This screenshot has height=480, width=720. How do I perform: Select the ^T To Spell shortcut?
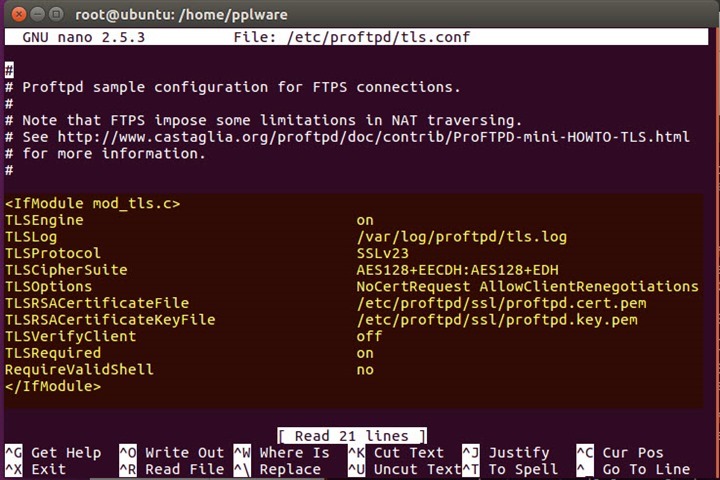point(509,469)
